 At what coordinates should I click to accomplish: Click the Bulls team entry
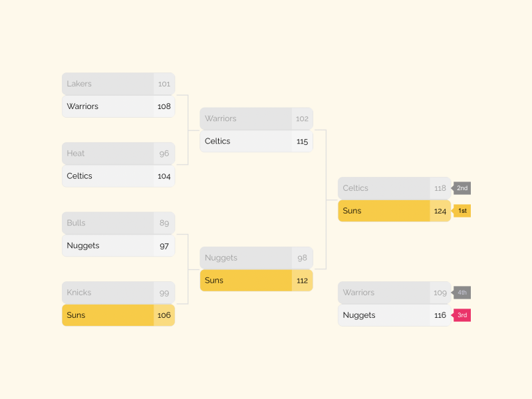[110, 223]
